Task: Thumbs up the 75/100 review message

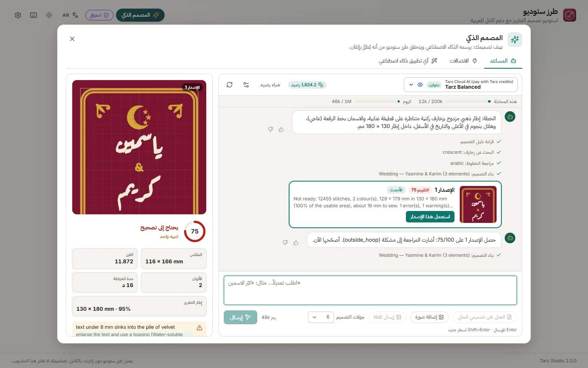Action: click(296, 243)
